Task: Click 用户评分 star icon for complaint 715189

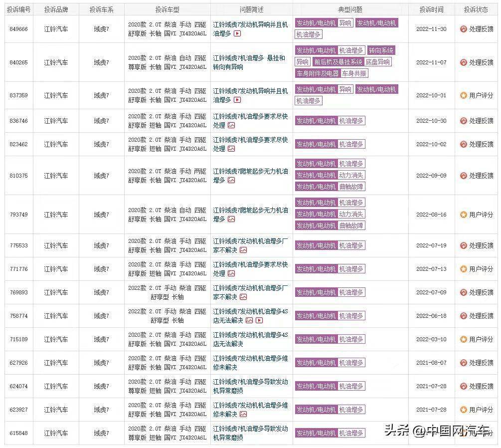Action: click(463, 339)
